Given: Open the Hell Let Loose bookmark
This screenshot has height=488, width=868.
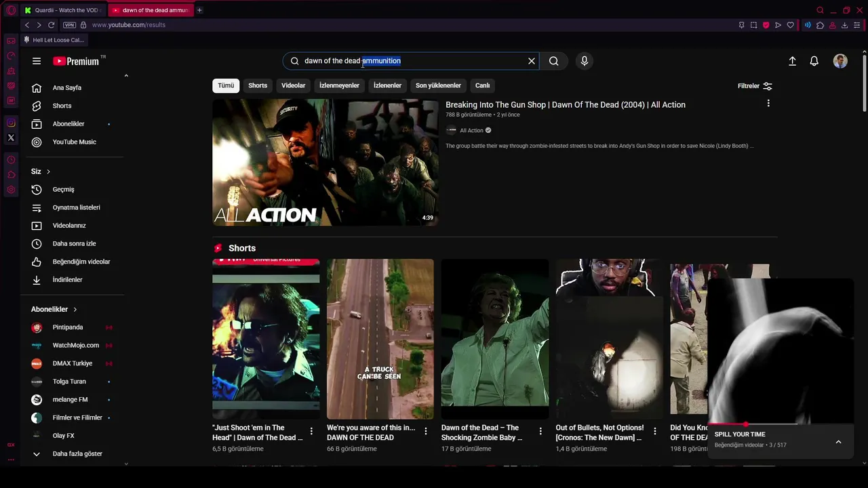Looking at the screenshot, I should click(54, 40).
